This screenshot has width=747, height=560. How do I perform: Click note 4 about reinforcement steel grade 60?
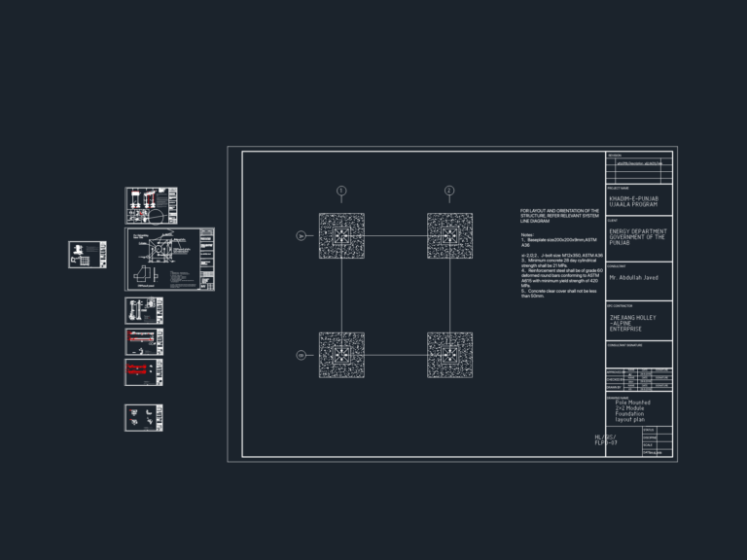pos(561,278)
